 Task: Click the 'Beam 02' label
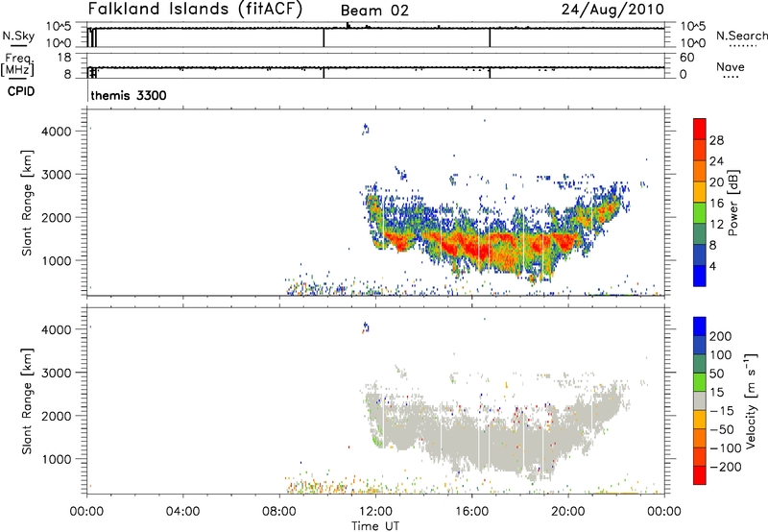click(374, 11)
